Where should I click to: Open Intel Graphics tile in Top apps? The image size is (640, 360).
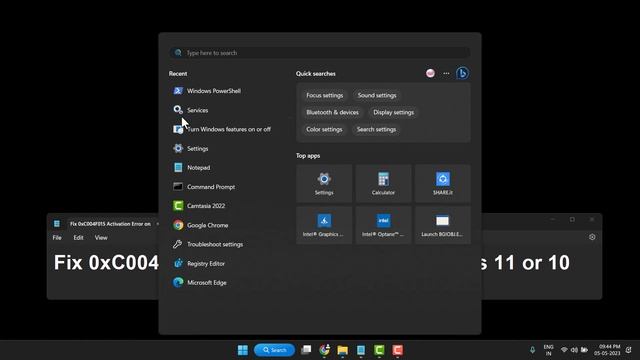pos(324,225)
